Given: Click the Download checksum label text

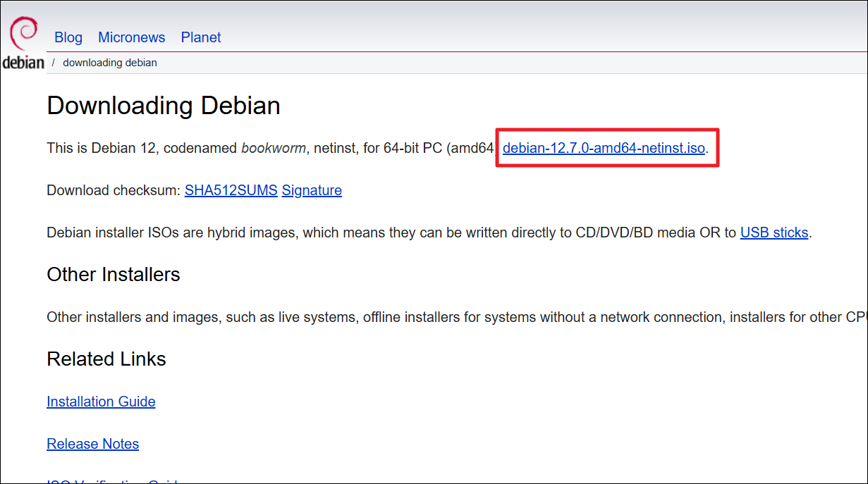Looking at the screenshot, I should pos(113,190).
